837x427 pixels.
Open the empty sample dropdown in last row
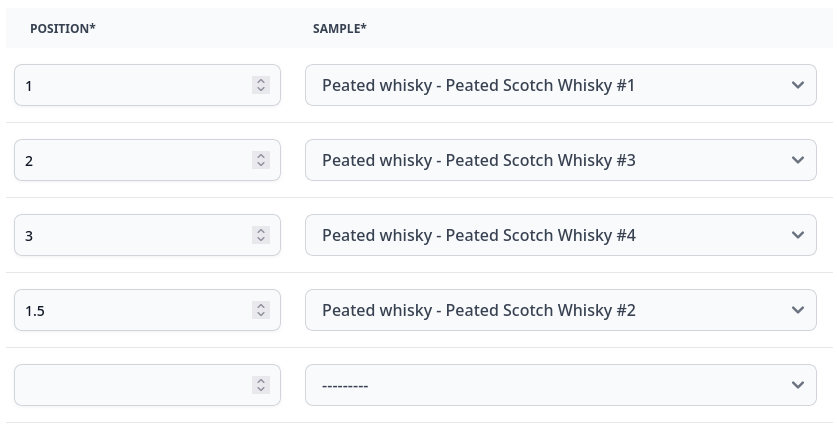pyautogui.click(x=560, y=386)
